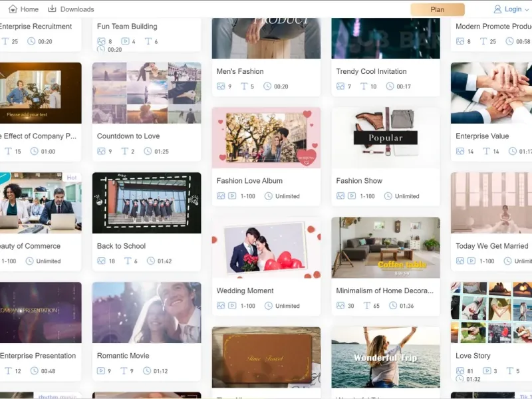Open the Wonderful Trip thumbnail
The height and width of the screenshot is (399, 532).
[x=386, y=357]
